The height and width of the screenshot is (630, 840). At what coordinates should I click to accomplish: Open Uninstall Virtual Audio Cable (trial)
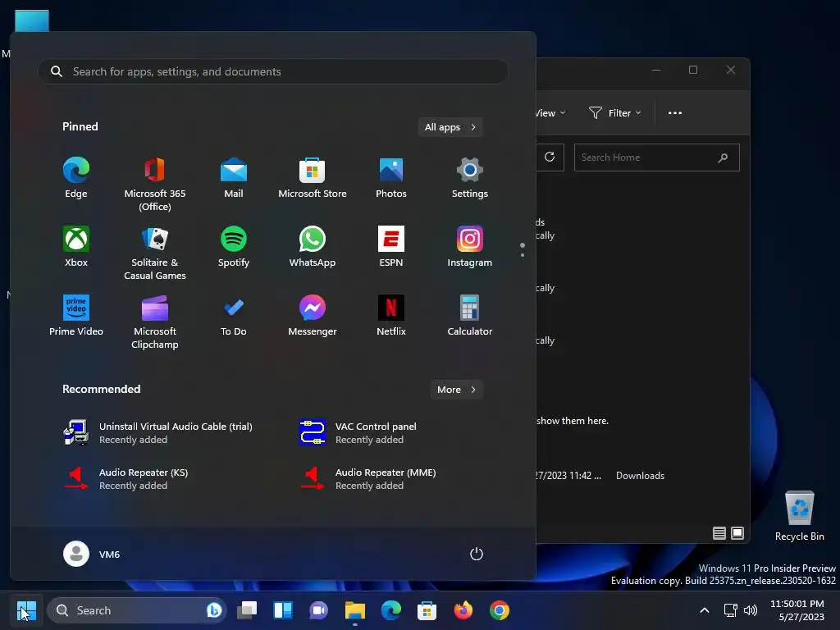pos(158,433)
